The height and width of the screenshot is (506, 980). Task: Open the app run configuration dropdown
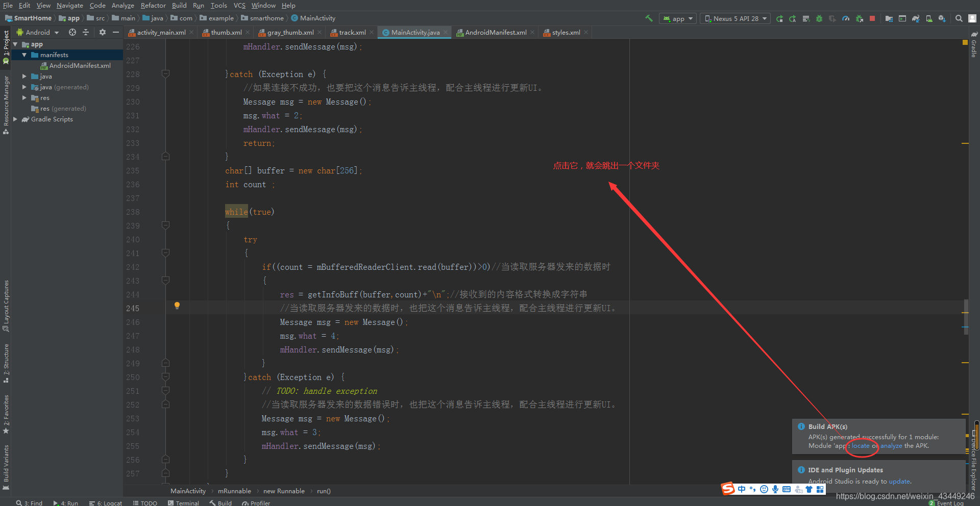pos(678,18)
